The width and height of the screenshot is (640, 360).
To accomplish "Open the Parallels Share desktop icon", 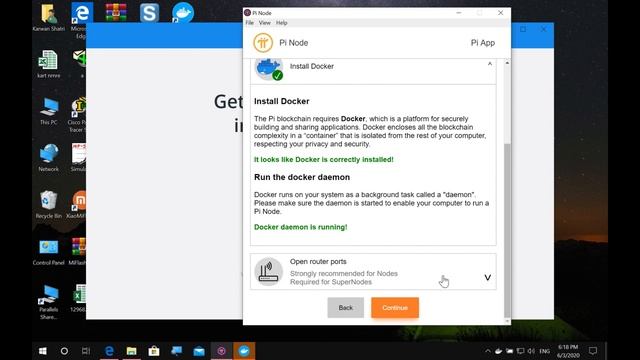I will pos(49,302).
